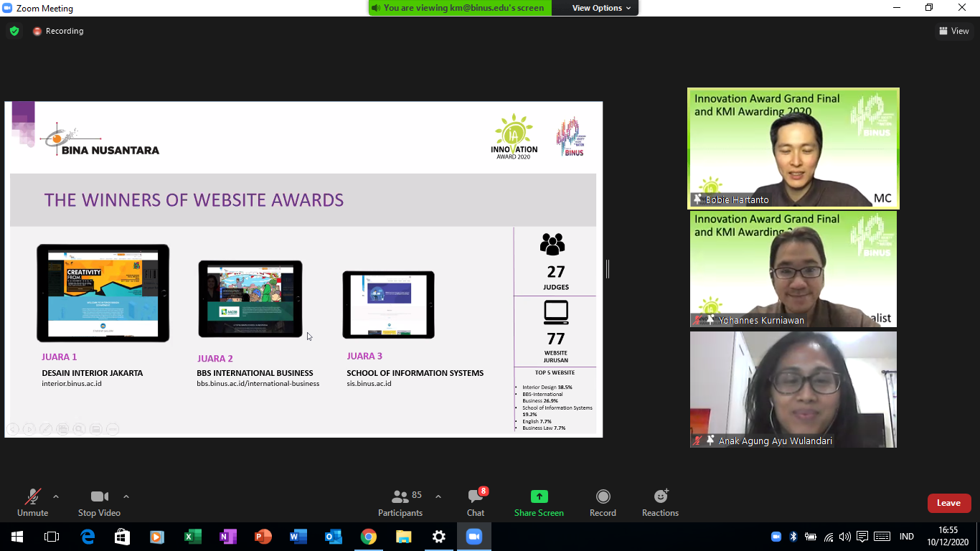The image size is (980, 551).
Task: Click the next slide arrow on shared slide
Action: click(29, 429)
